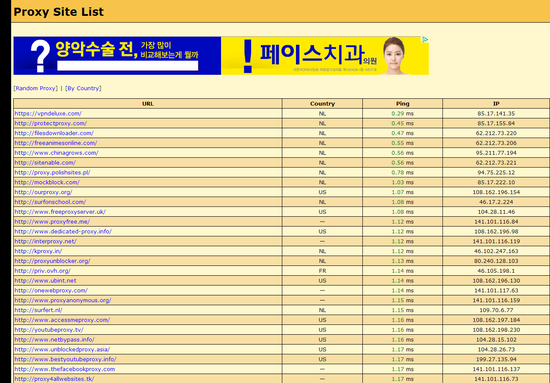This screenshot has width=550, height=383.
Task: Open http://ourproxy.org/ link
Action: tap(43, 192)
